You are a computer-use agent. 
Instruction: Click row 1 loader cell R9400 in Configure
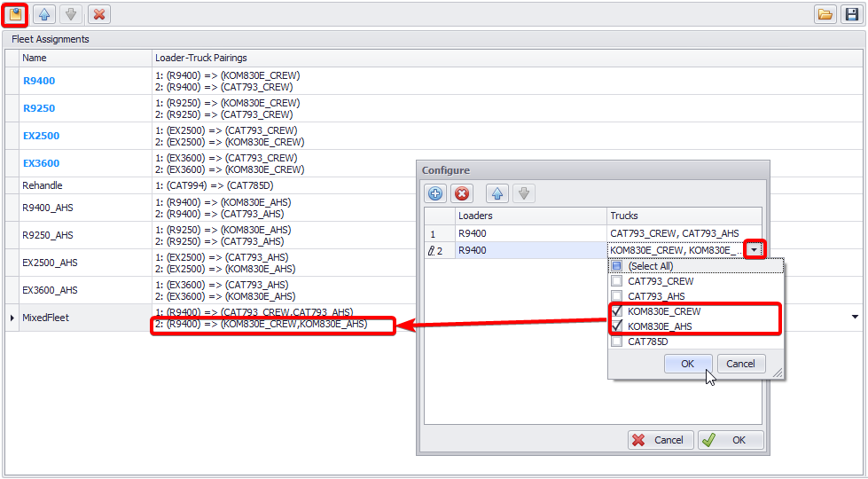[x=531, y=233]
